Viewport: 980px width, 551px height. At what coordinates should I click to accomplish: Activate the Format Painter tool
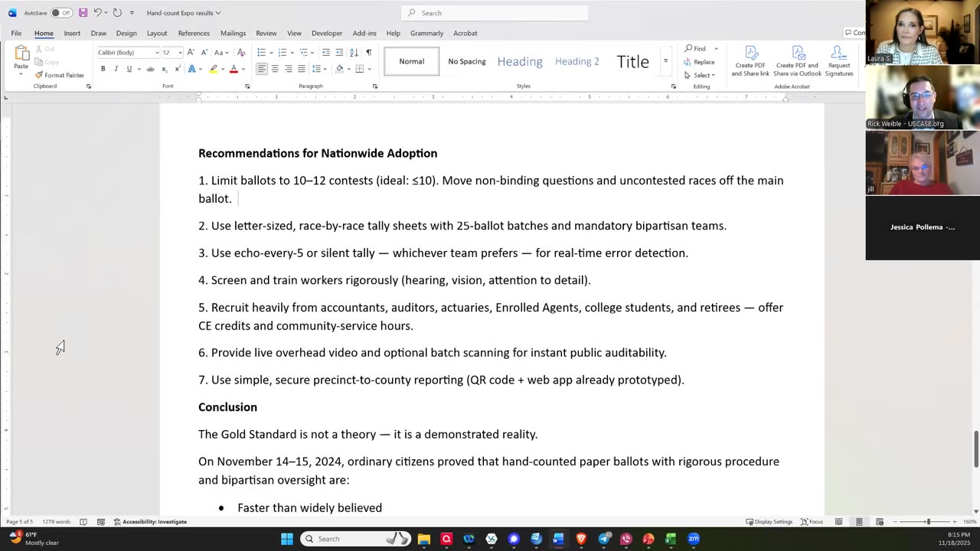[60, 75]
